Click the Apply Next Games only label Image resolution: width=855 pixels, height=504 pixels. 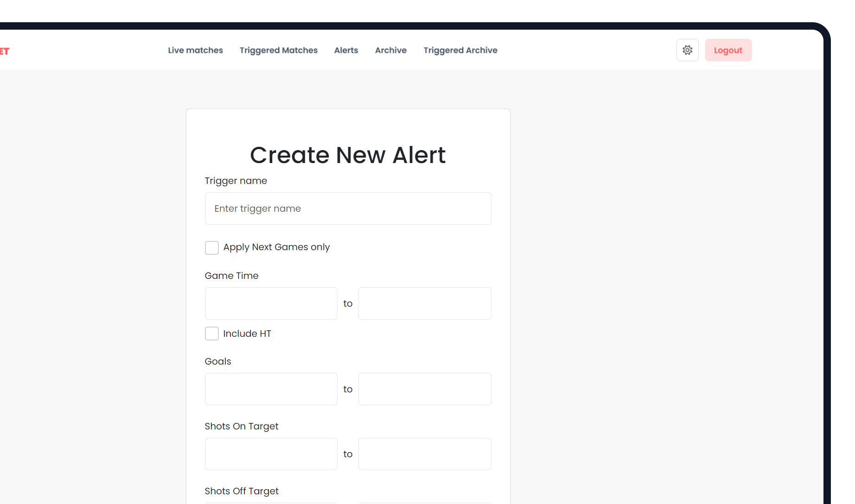(x=276, y=247)
